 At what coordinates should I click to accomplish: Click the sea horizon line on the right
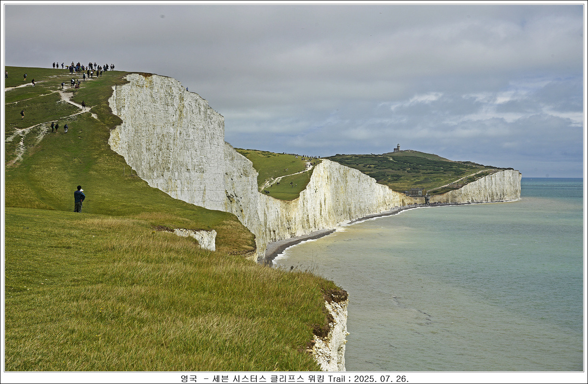click(x=553, y=178)
